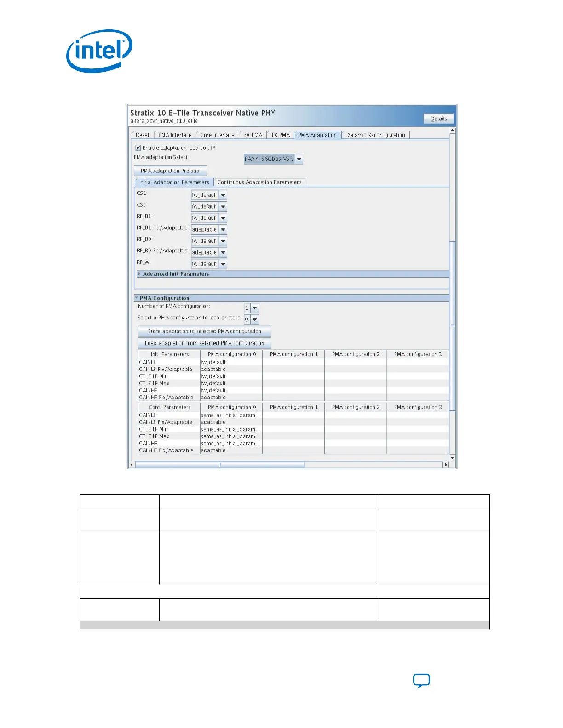Viewport: 563px width, 728px height.
Task: Click the vertical scrollbar thumb
Action: (453, 325)
